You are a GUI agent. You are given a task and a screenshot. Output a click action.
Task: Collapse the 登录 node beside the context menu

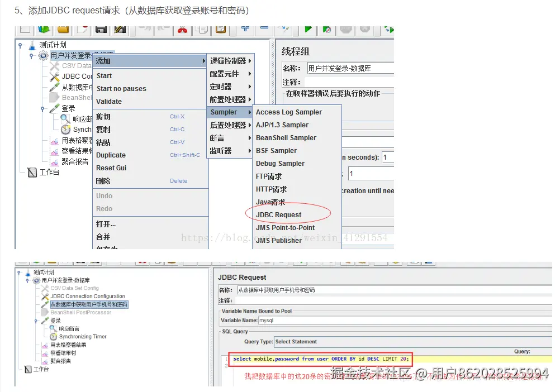[x=42, y=109]
